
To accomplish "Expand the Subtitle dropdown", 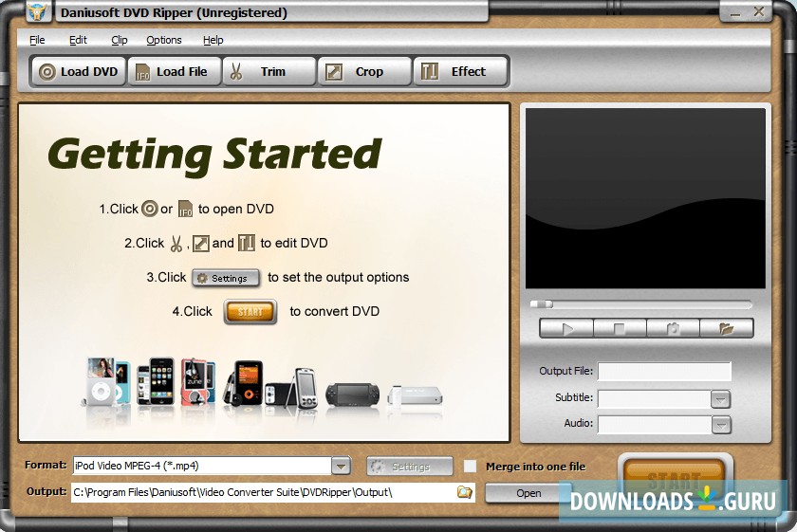I will click(x=721, y=399).
